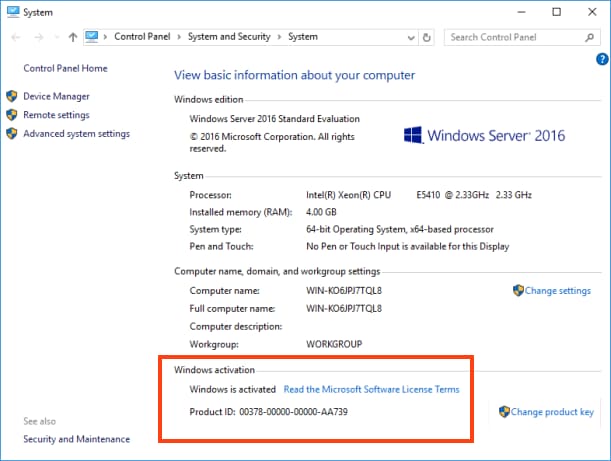The image size is (611, 461).
Task: Open Security and Maintenance link
Action: [76, 439]
